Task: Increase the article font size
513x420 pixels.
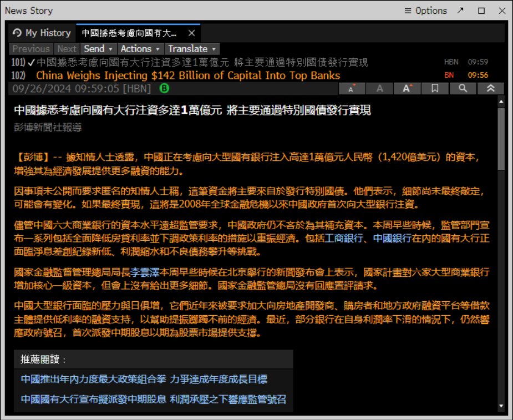Action: (407, 88)
